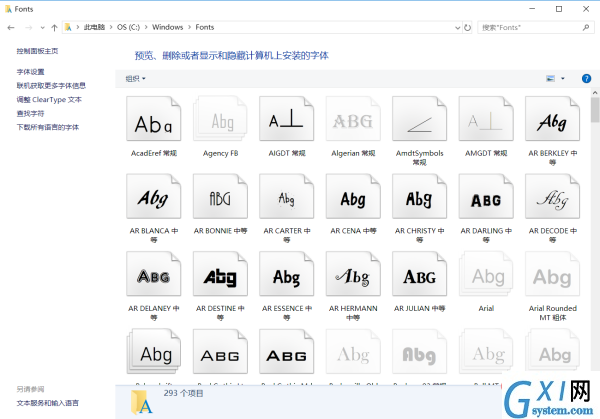
Task: Go up one folder level arrow
Action: click(x=54, y=28)
